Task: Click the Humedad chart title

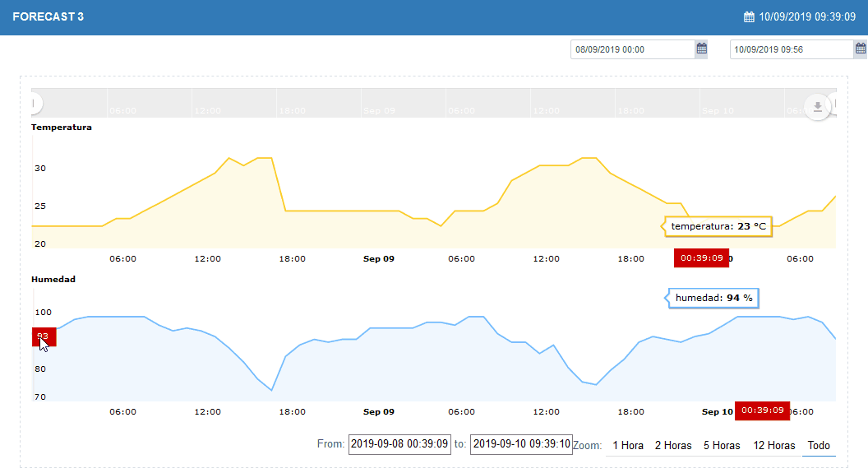Action: tap(53, 279)
